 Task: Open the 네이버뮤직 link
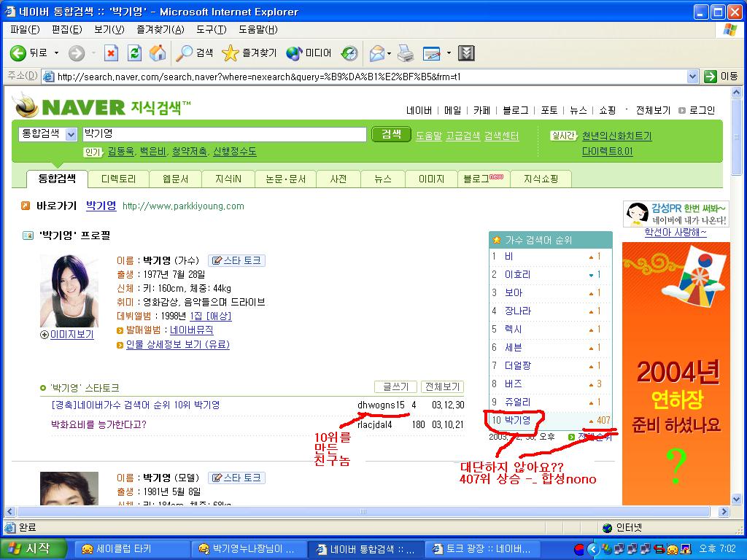[192, 330]
